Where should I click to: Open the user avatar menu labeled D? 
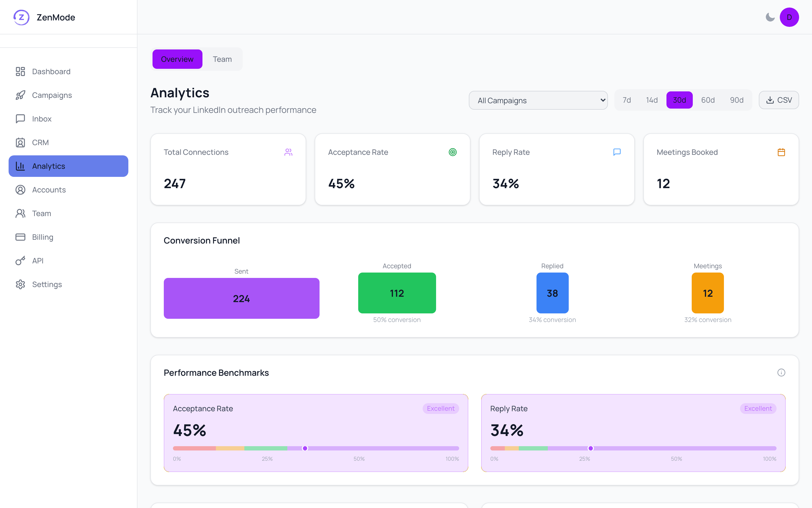pyautogui.click(x=789, y=17)
